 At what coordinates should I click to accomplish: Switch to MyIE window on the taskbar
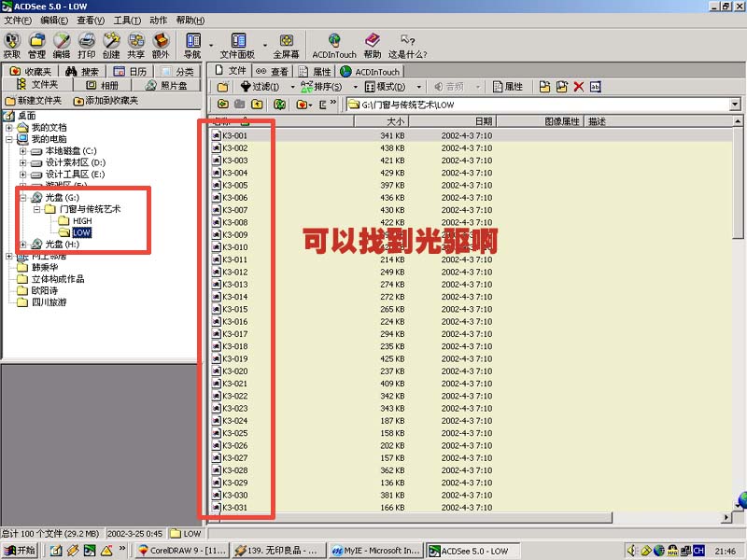tap(376, 551)
